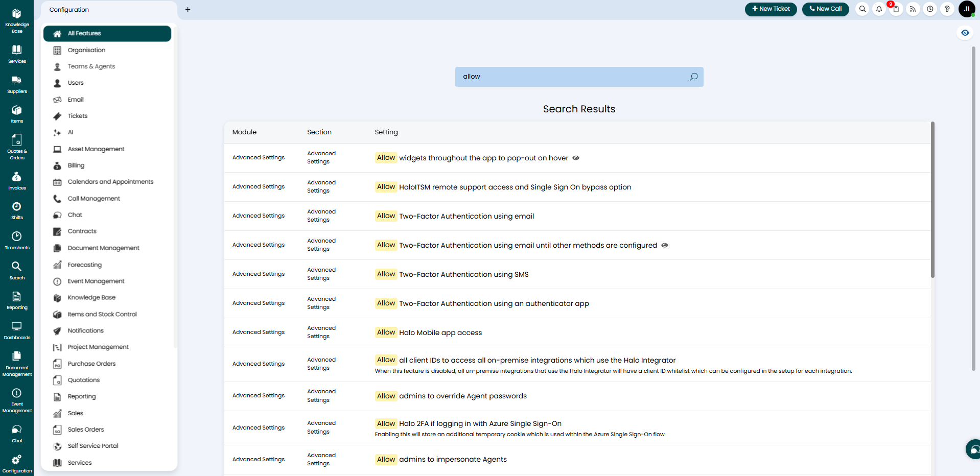This screenshot has width=980, height=476.
Task: Open the RSS feed icon
Action: pos(913,9)
